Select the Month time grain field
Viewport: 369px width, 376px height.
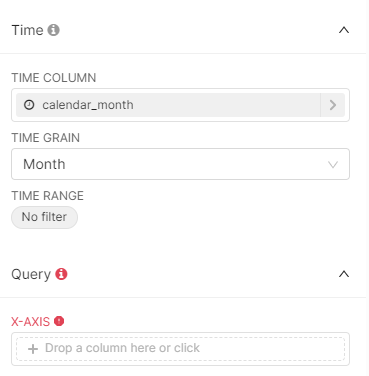[180, 164]
